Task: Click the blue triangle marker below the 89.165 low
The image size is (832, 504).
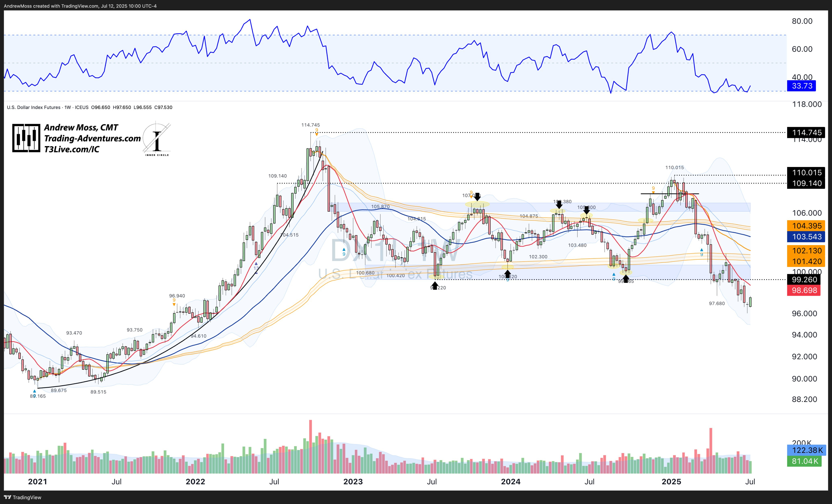Action: coord(35,391)
